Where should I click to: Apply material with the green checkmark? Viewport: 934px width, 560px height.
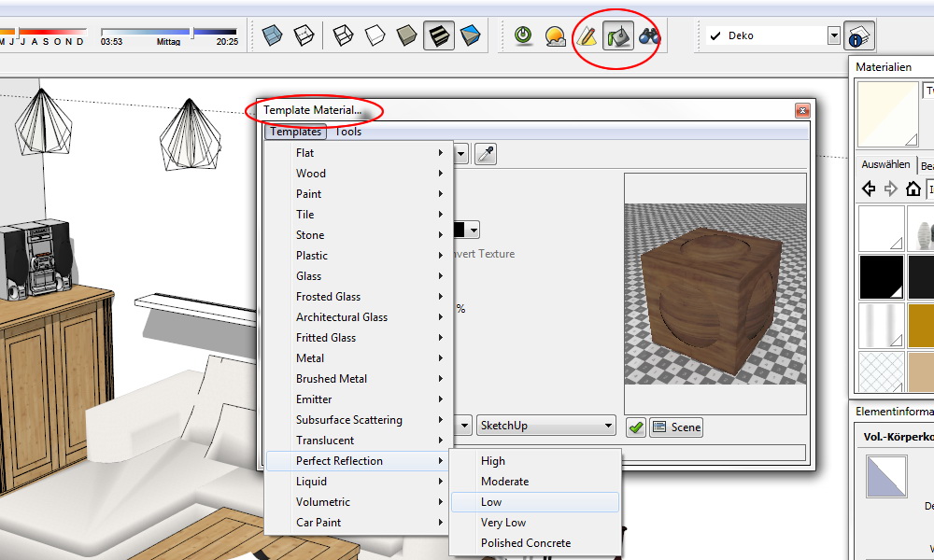[x=636, y=427]
